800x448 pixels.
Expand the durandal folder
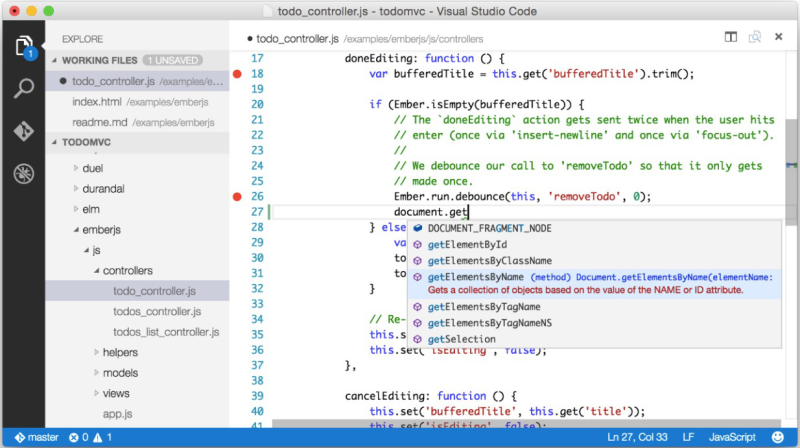coord(76,188)
